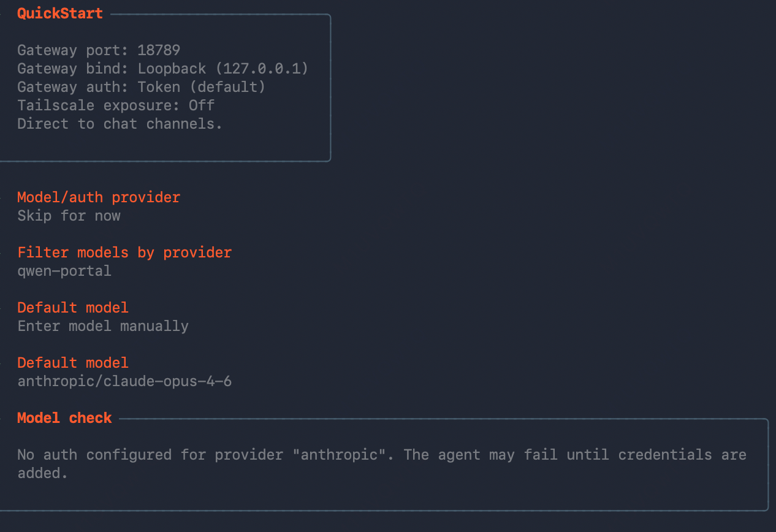Select the Gateway port 18789 line

[99, 50]
